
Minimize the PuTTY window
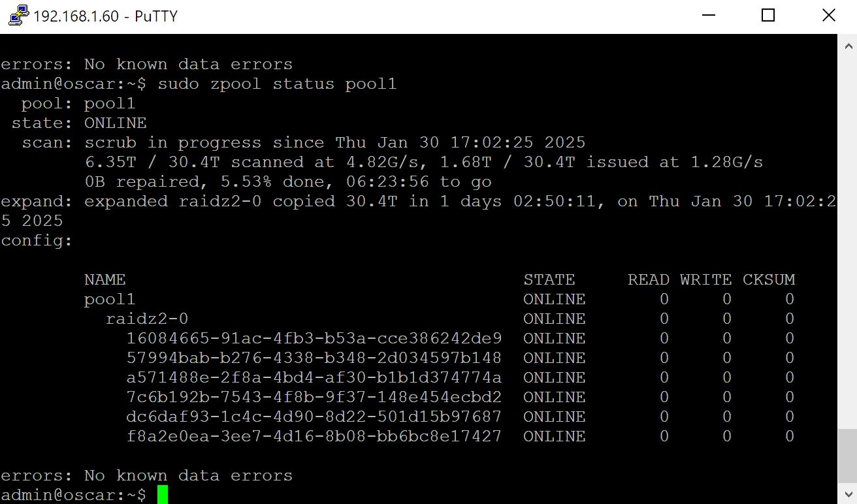707,16
